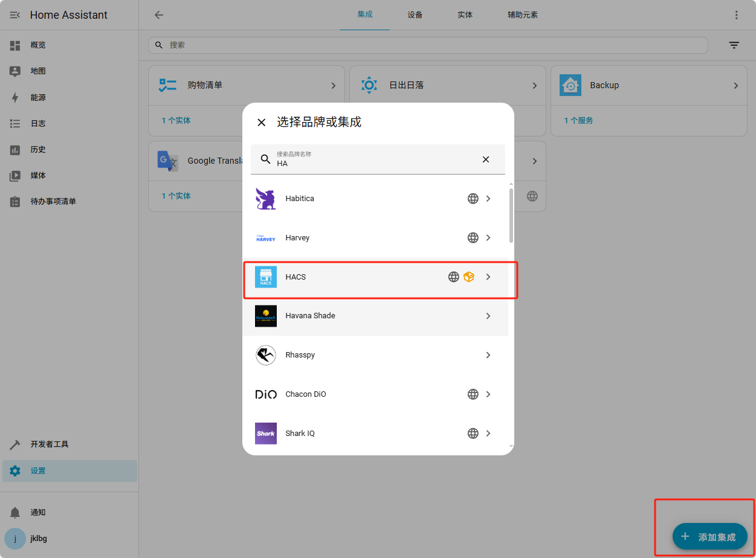The width and height of the screenshot is (756, 558).
Task: Expand the 购物清单 card chevron
Action: [x=334, y=86]
